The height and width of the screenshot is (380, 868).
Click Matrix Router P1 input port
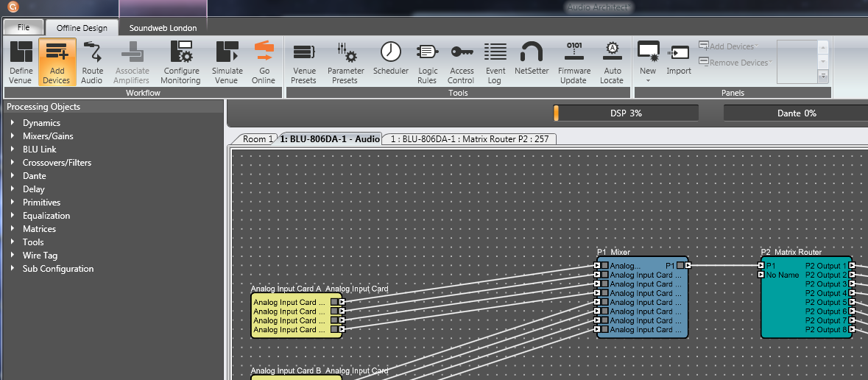tap(761, 266)
